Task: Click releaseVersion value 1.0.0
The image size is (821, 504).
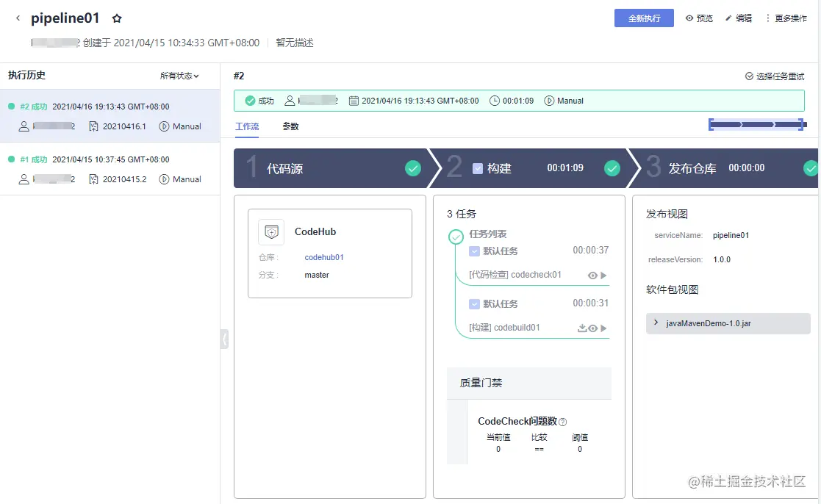Action: pos(722,259)
